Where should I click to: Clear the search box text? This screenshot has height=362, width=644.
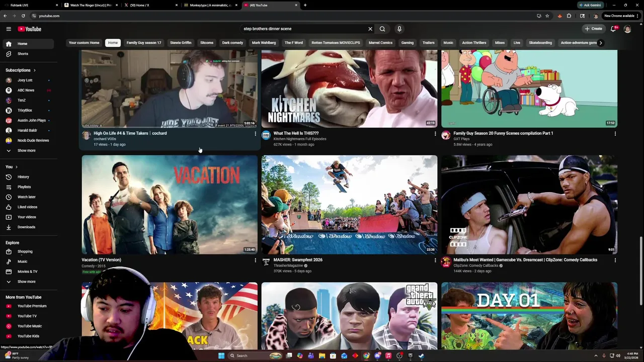click(x=370, y=29)
